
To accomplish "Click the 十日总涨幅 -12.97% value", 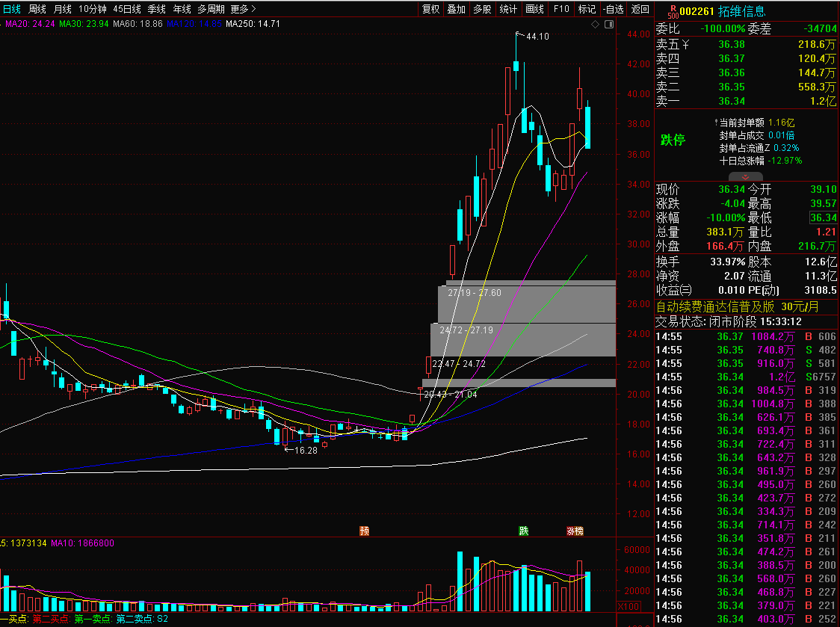I will (x=785, y=160).
